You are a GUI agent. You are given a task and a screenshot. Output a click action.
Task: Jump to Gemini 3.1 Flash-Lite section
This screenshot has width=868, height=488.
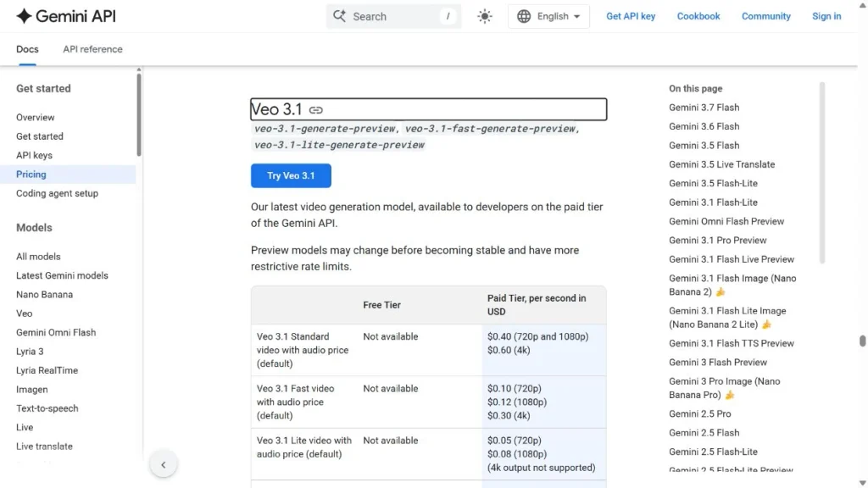click(713, 202)
